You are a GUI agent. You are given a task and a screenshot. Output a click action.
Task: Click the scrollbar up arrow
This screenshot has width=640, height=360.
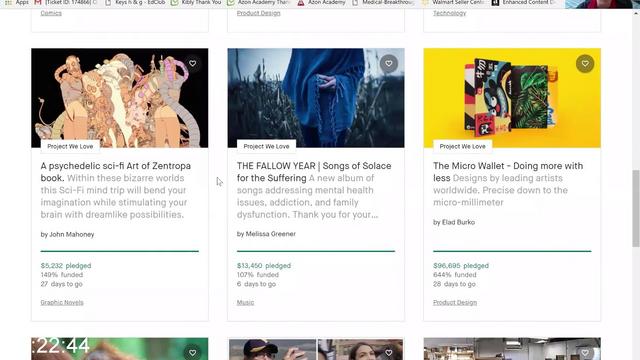pos(636,13)
